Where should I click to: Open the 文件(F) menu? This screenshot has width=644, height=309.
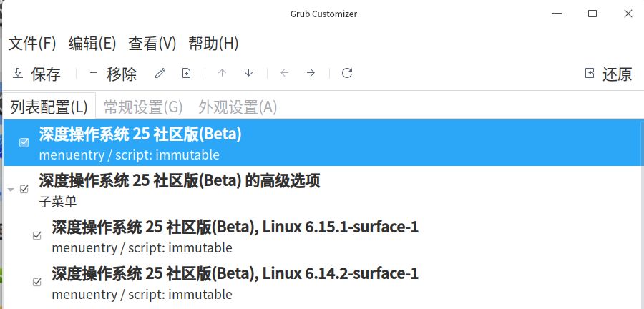[x=32, y=44]
